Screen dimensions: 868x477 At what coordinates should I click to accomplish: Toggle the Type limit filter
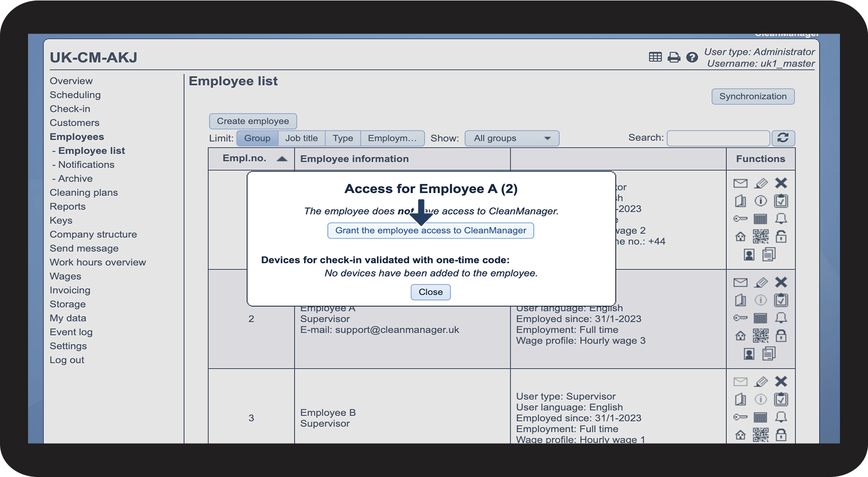click(343, 138)
